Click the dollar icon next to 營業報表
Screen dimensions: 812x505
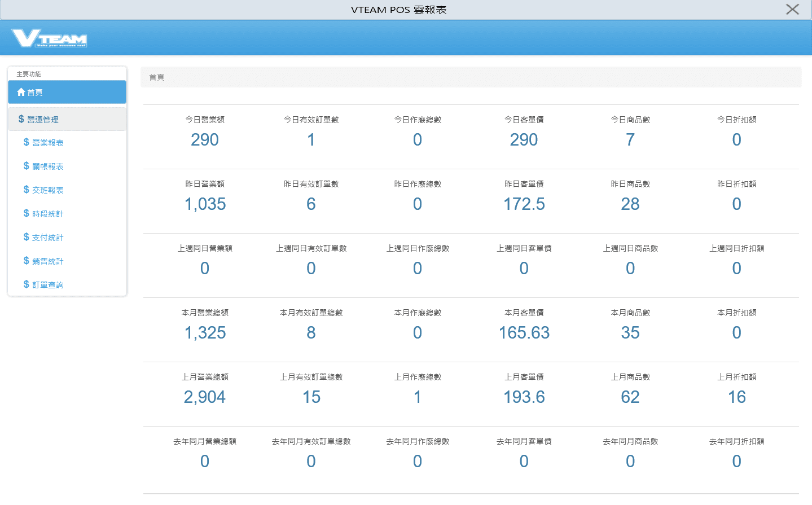click(x=26, y=142)
